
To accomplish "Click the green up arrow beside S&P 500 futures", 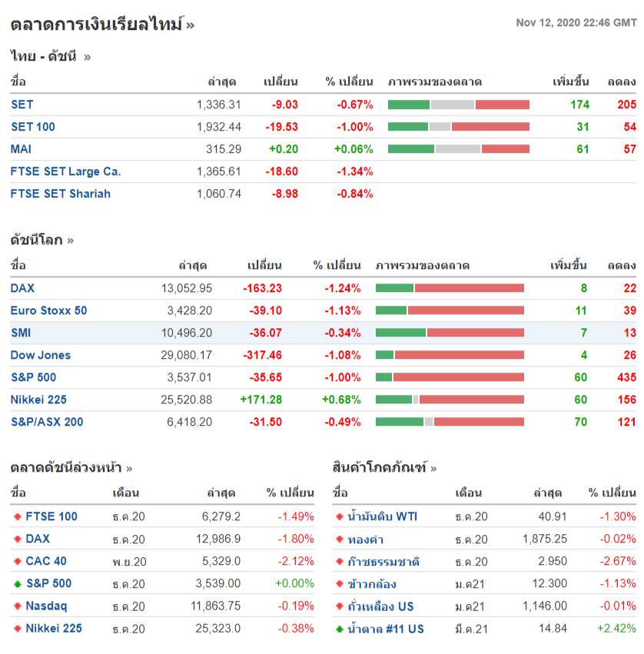I will click(17, 584).
